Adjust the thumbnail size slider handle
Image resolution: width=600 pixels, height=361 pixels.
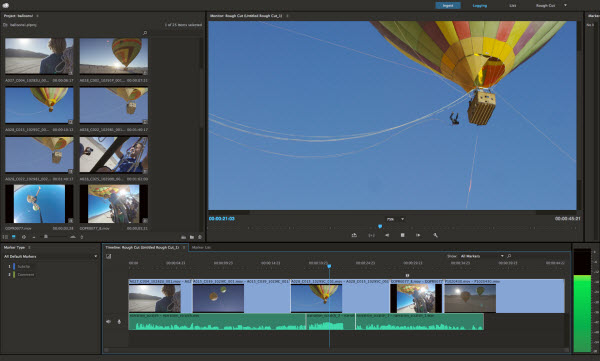46,237
